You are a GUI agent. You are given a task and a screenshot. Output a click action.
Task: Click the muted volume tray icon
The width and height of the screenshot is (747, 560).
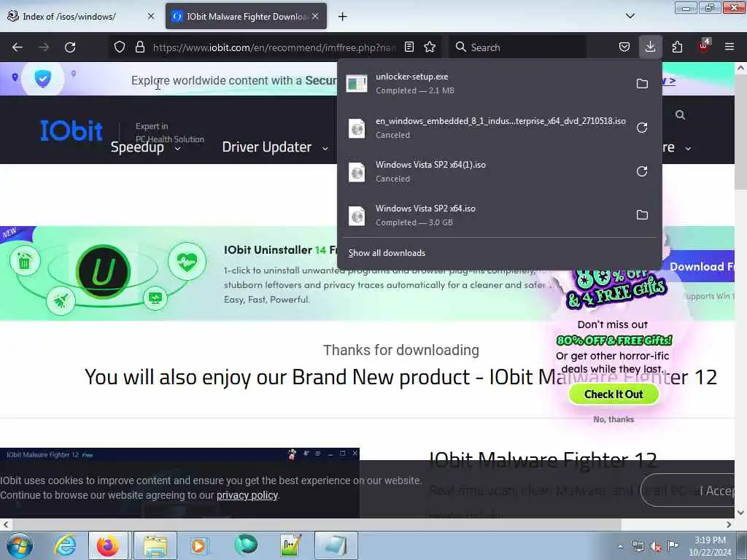(656, 546)
